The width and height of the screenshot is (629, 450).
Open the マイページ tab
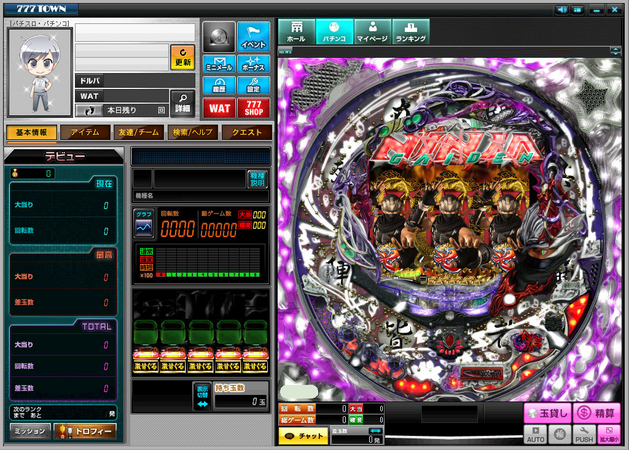[x=372, y=31]
